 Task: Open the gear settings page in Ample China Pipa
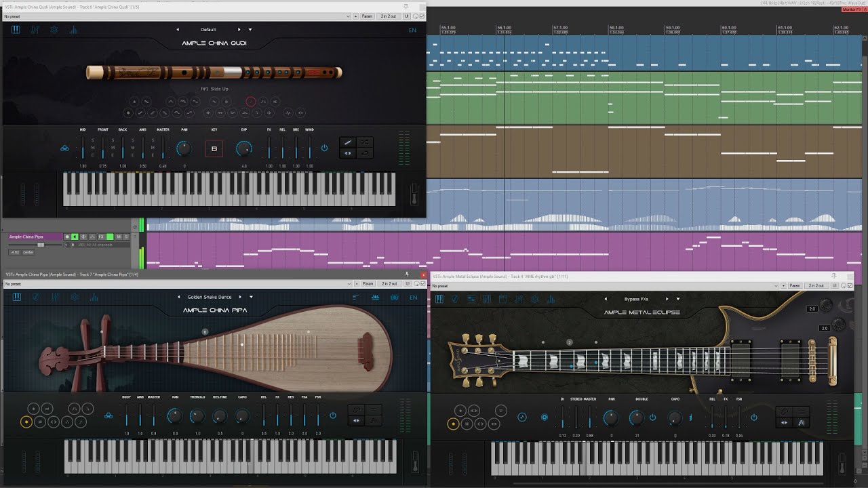pyautogui.click(x=74, y=297)
